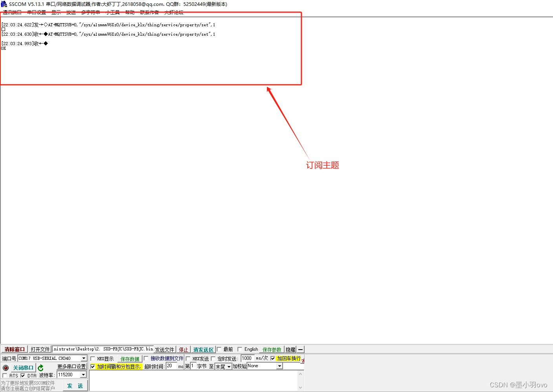Screen dimensions: 553x392
Task: Open the 大虾论坛 menu
Action: pyautogui.click(x=174, y=13)
